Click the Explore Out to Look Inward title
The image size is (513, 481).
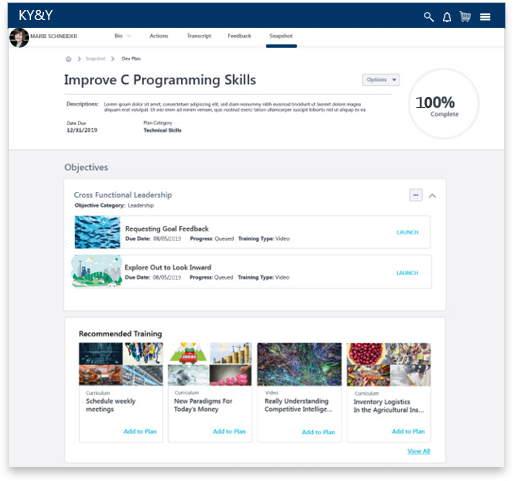click(x=168, y=267)
